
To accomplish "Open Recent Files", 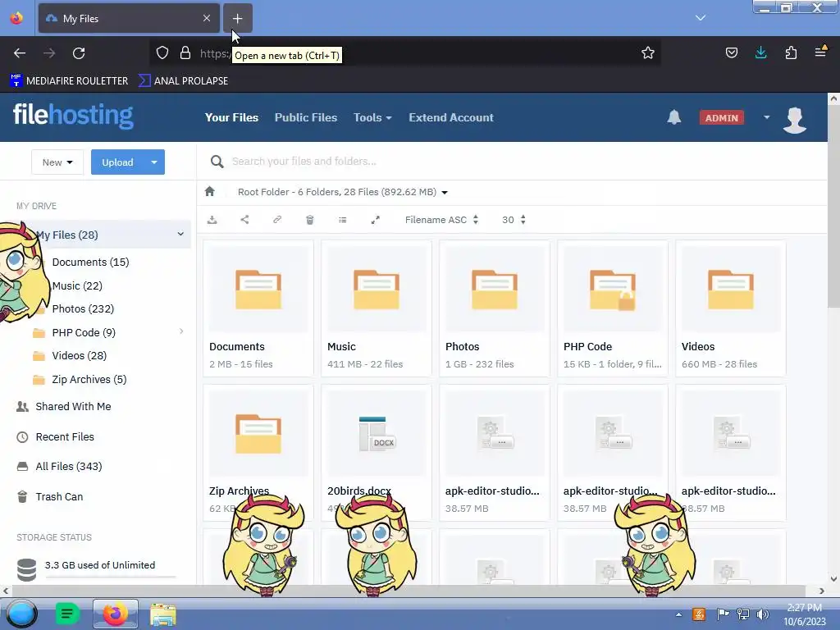I will pyautogui.click(x=65, y=436).
